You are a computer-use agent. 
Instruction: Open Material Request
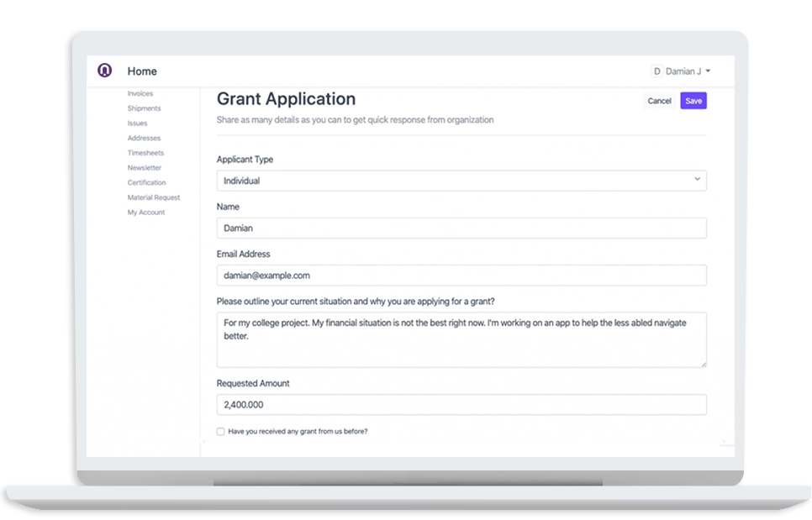pyautogui.click(x=153, y=197)
